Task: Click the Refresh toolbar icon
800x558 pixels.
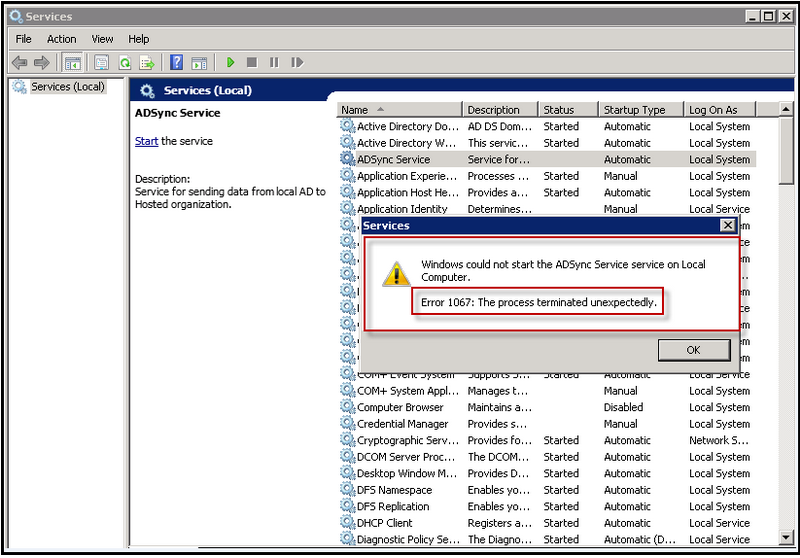Action: (x=125, y=63)
